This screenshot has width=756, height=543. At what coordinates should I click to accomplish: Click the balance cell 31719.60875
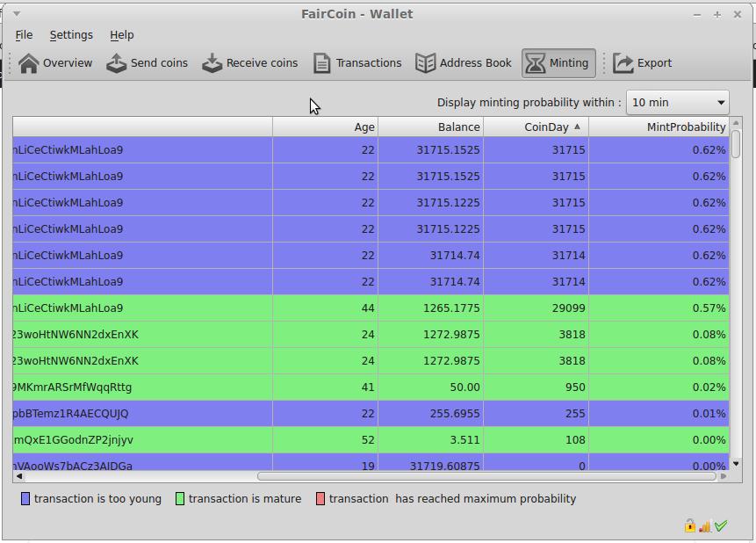pos(431,462)
